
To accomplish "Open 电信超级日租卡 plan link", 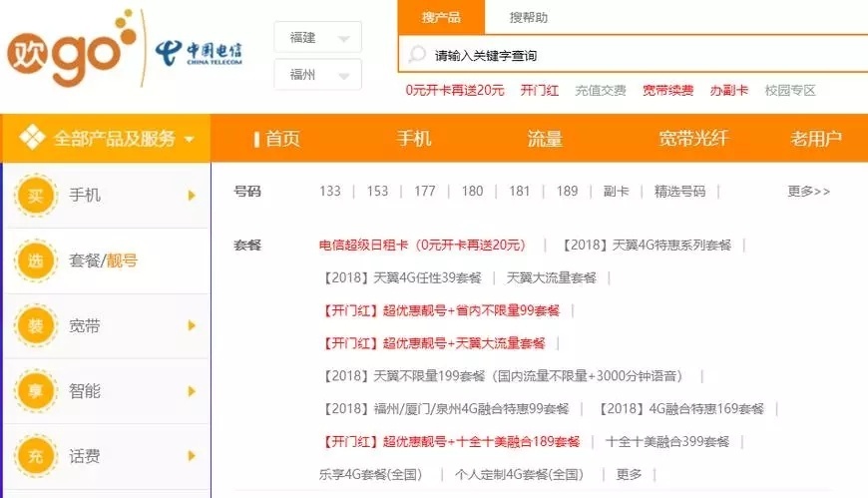I will pos(422,245).
